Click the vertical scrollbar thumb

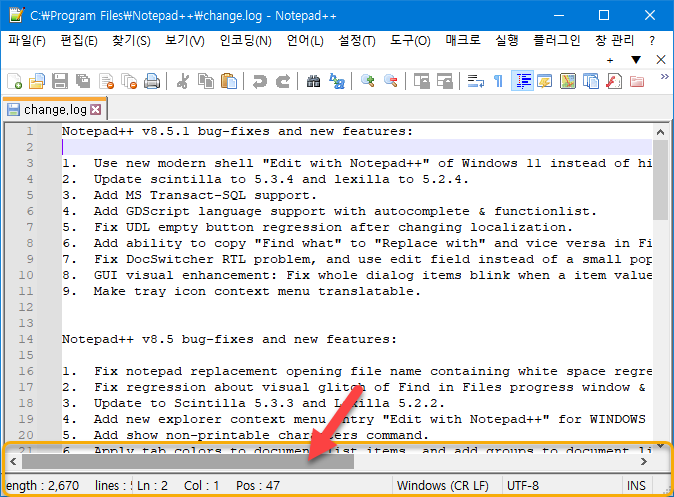pyautogui.click(x=660, y=180)
